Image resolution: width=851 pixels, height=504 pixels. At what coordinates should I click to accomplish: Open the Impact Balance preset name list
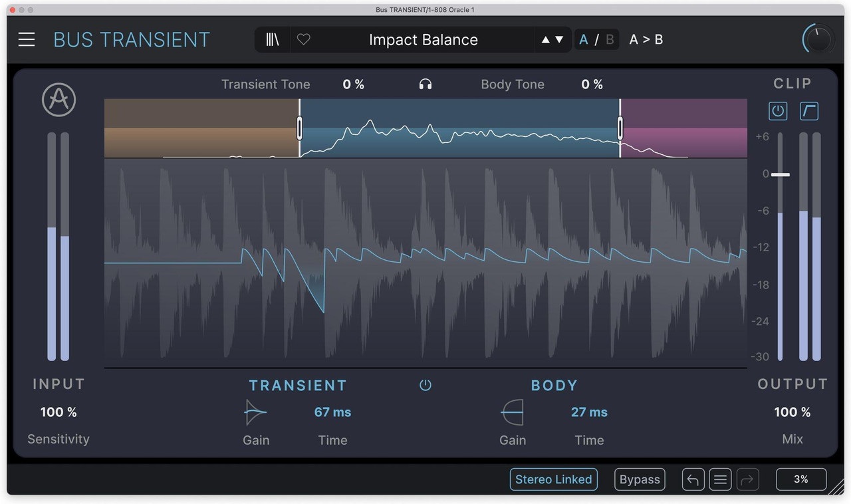click(x=424, y=40)
